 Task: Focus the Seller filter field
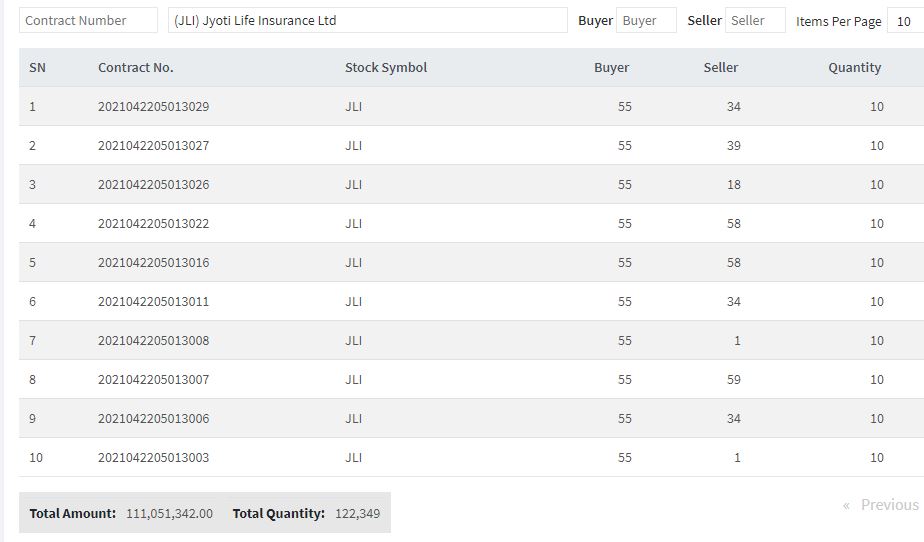coord(755,21)
